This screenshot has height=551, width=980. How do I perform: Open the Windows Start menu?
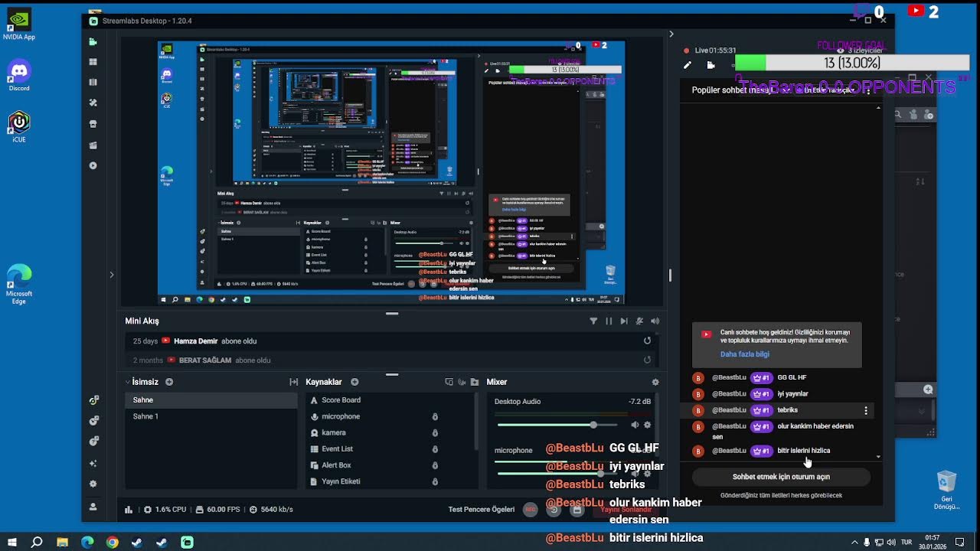11,542
